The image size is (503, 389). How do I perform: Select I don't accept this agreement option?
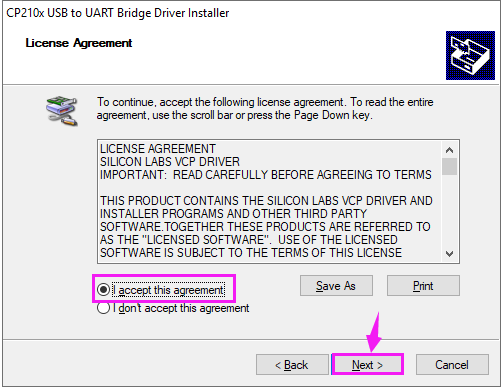tap(103, 308)
